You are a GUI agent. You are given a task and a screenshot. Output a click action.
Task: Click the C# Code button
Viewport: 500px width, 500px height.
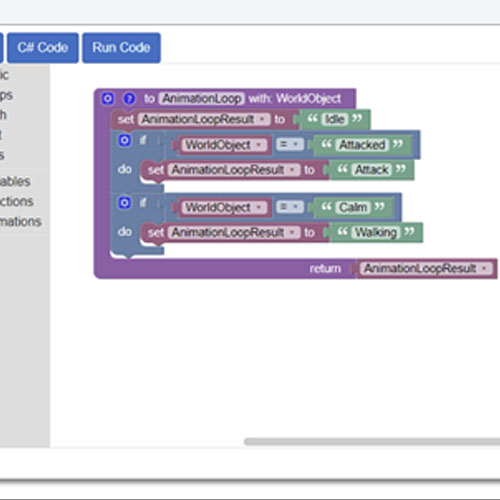click(43, 48)
